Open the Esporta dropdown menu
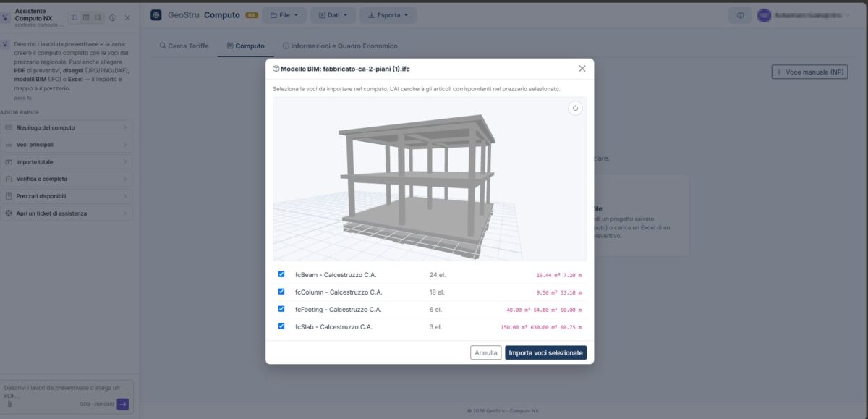Image resolution: width=868 pixels, height=419 pixels. [388, 15]
